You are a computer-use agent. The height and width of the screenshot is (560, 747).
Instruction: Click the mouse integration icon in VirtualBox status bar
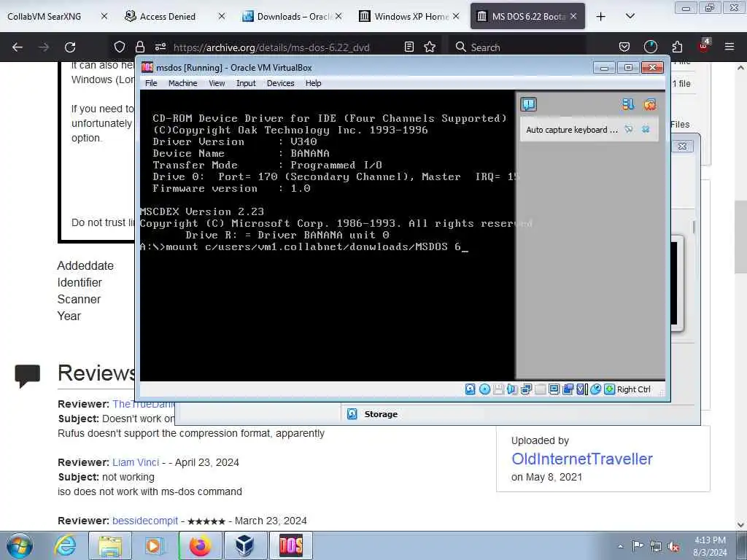[x=595, y=389]
